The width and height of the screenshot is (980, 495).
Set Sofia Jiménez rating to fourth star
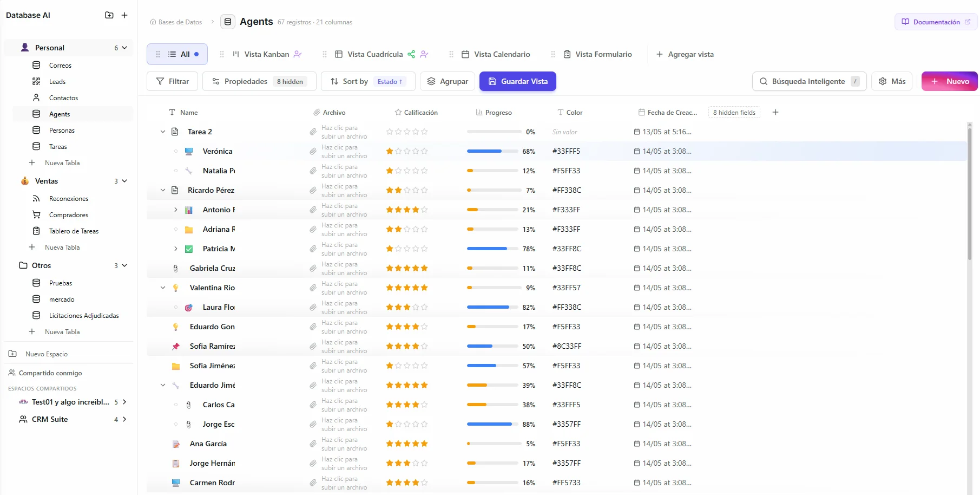[x=416, y=366]
